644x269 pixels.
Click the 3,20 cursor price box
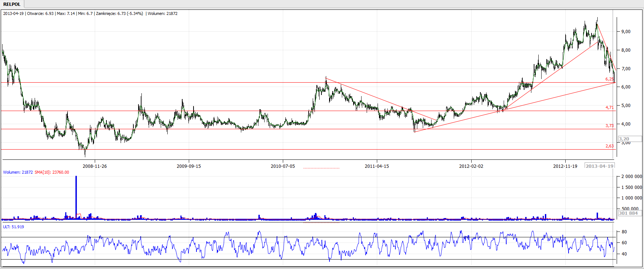[x=630, y=139]
